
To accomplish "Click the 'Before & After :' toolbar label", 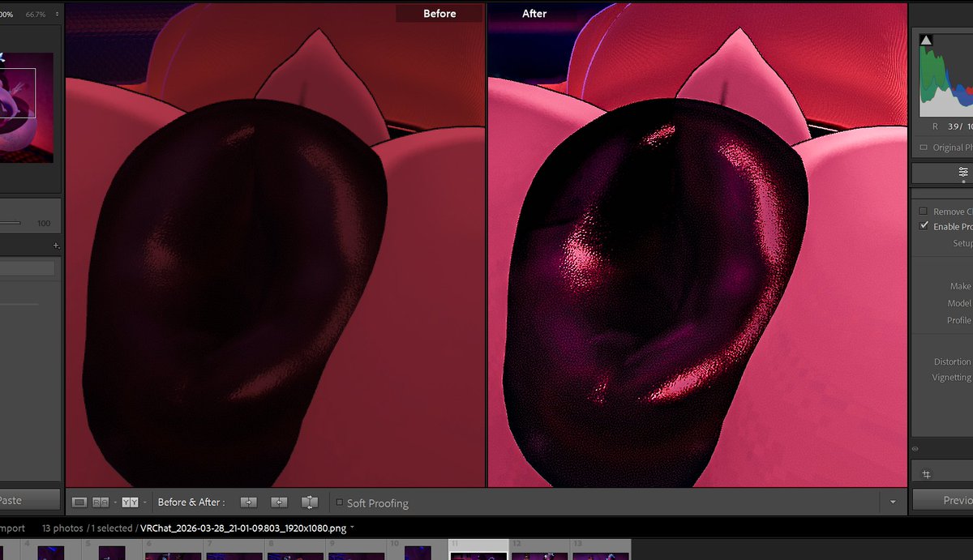I will pos(191,502).
